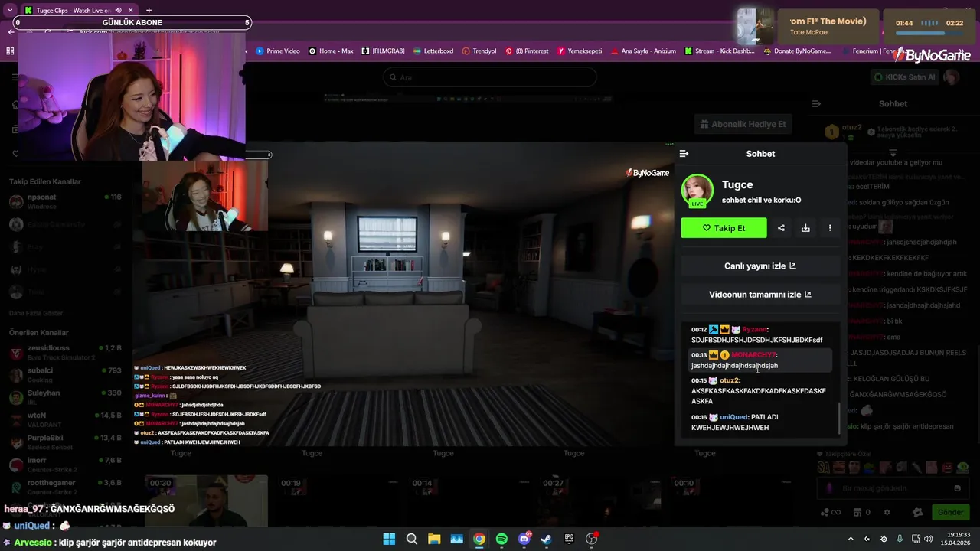
Task: Open the three-dot more options menu
Action: (830, 228)
